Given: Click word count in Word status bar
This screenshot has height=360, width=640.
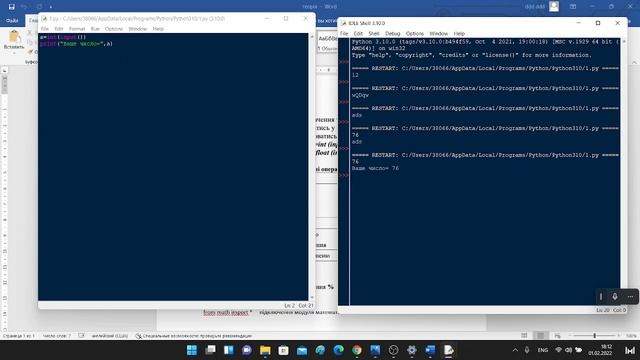Looking at the screenshot, I should pos(57,336).
